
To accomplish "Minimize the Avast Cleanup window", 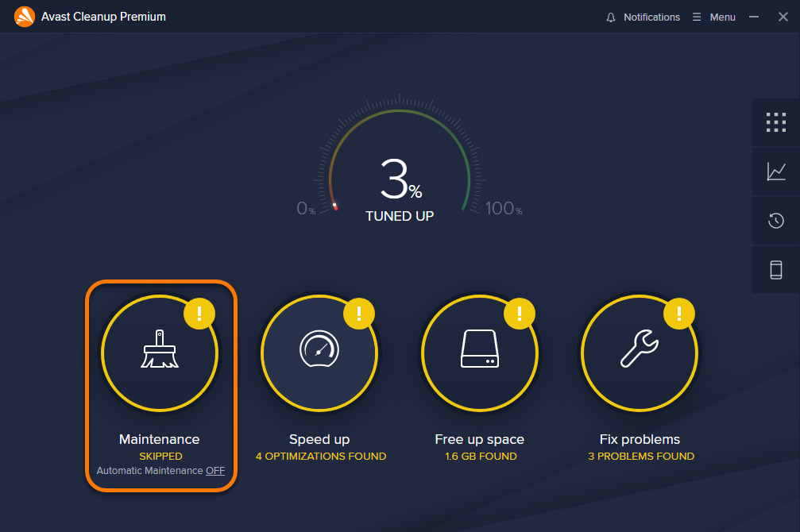I will [x=754, y=17].
